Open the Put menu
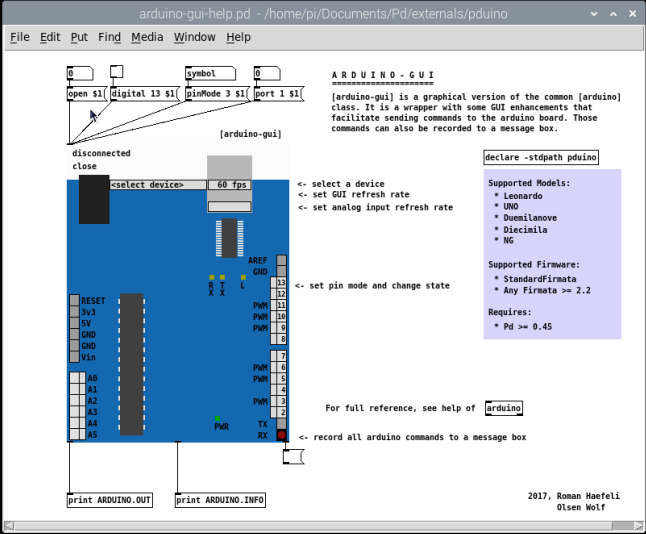This screenshot has height=534, width=646. pyautogui.click(x=79, y=37)
